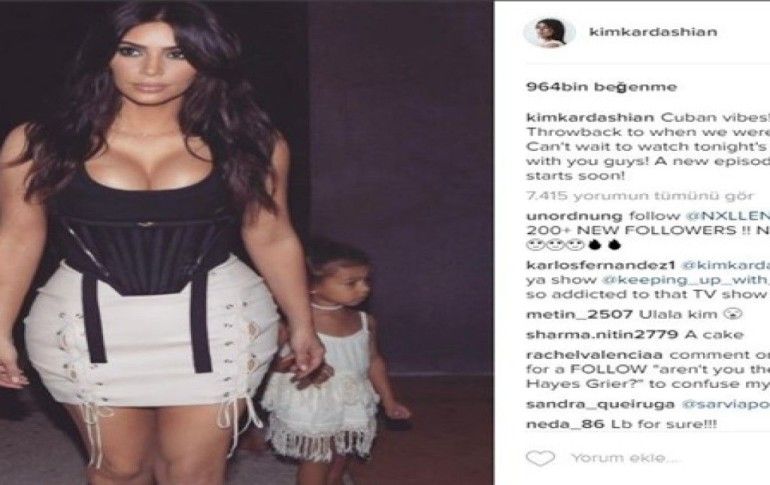Screen dimensions: 770x485
Task: Open metin_2507 commenter profile
Action: coord(579,315)
